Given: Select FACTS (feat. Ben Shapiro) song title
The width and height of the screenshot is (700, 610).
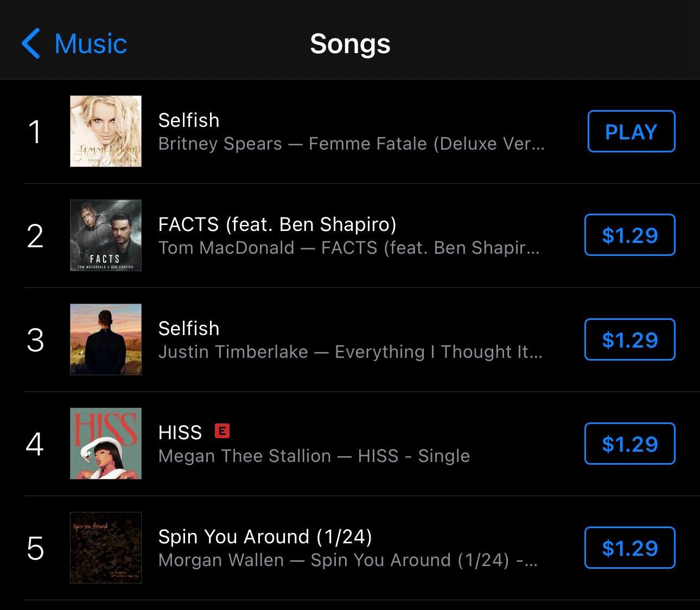Looking at the screenshot, I should [x=277, y=224].
